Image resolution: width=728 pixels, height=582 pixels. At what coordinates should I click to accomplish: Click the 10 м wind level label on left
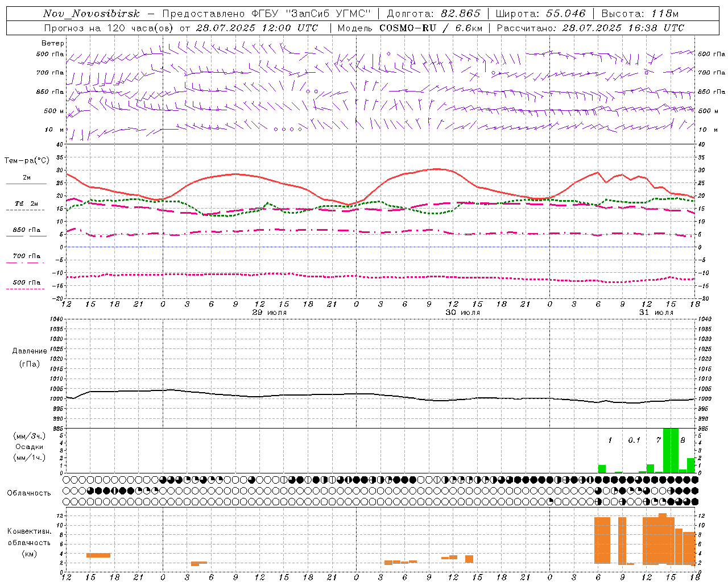coord(55,130)
